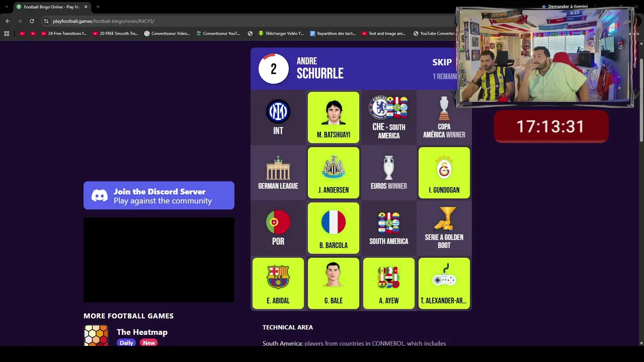
Task: Click the German League bingo cell
Action: click(x=278, y=173)
